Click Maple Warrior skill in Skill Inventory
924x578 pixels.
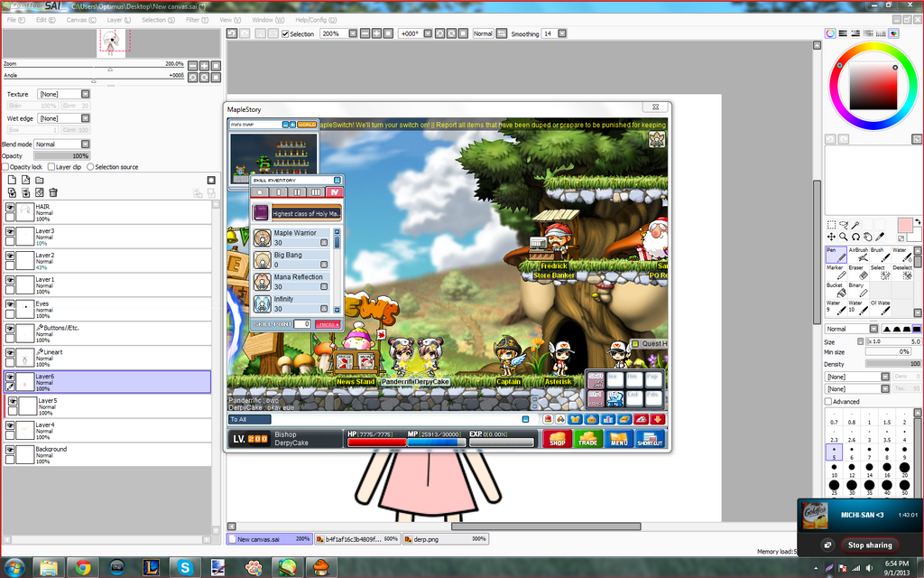(x=292, y=238)
